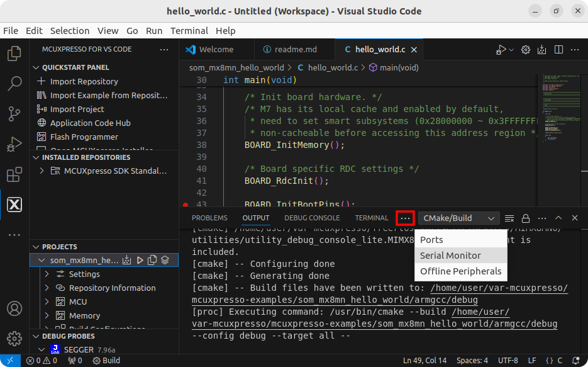Screen dimensions: 588x367
Task: Open Source Control view
Action: click(x=14, y=114)
